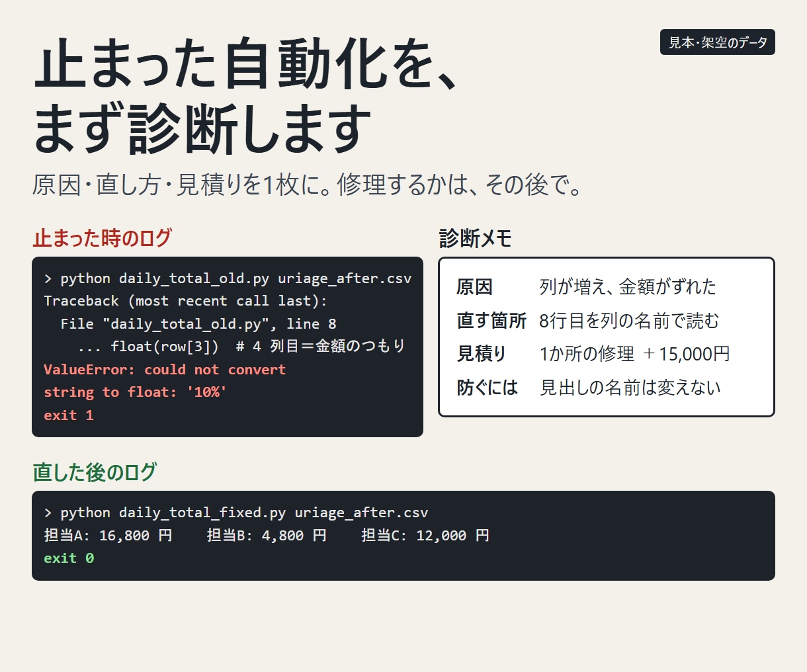The width and height of the screenshot is (807, 672).
Task: Click the 見本・架空のデータ badge
Action: (717, 42)
